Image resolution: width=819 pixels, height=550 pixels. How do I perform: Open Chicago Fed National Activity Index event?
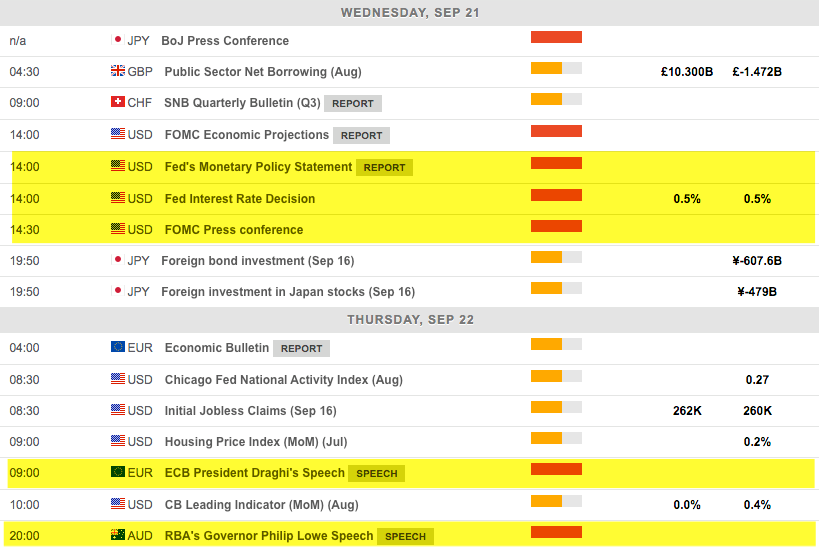(x=283, y=379)
